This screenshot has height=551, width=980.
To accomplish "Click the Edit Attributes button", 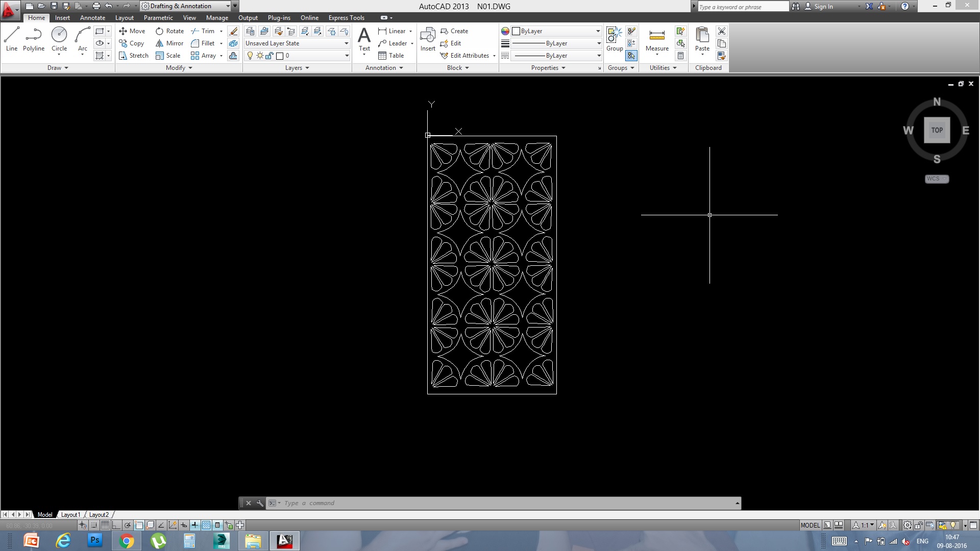I will click(468, 56).
